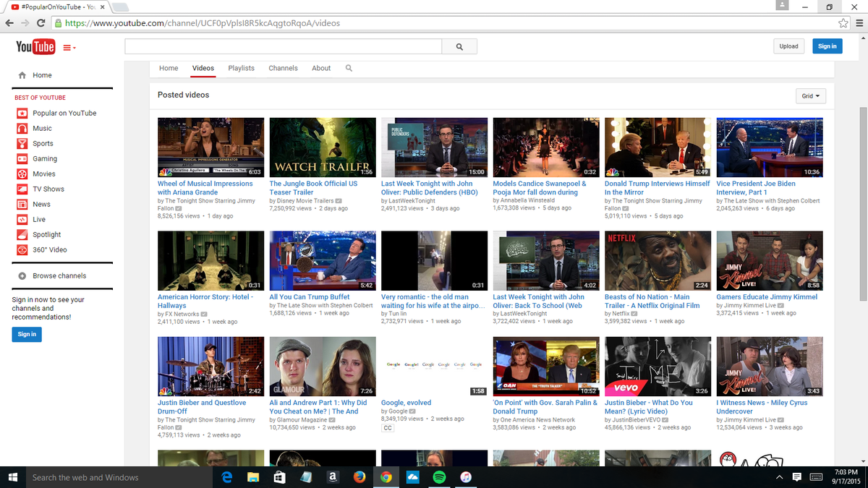Click the magnifier search button
Viewport: 868px width, 488px height.
click(x=459, y=46)
